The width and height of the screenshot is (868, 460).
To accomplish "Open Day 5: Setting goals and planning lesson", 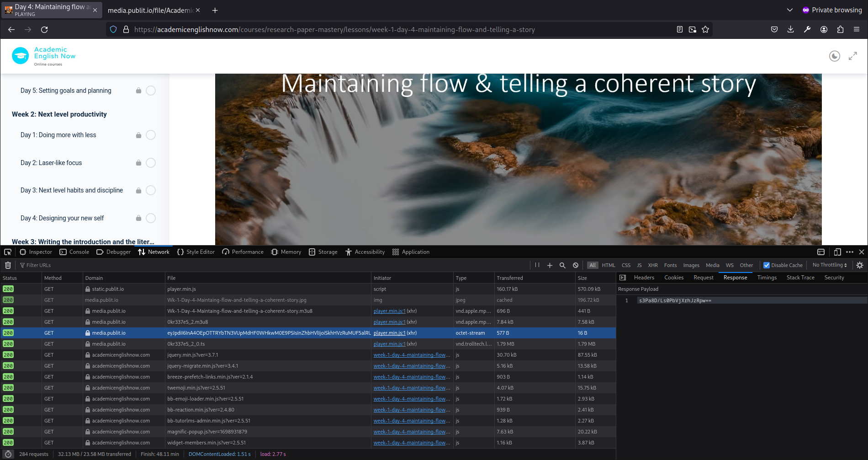I will point(66,91).
